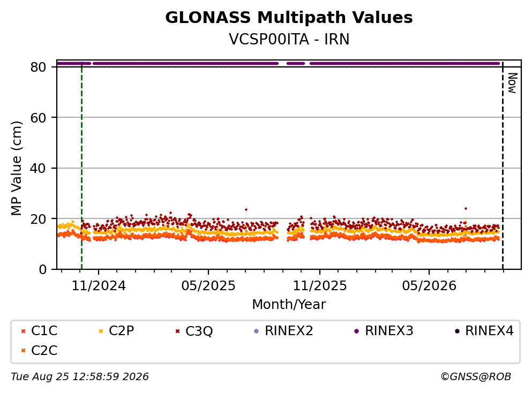
Task: Click the C3Q dark red legend marker
Action: (x=177, y=331)
